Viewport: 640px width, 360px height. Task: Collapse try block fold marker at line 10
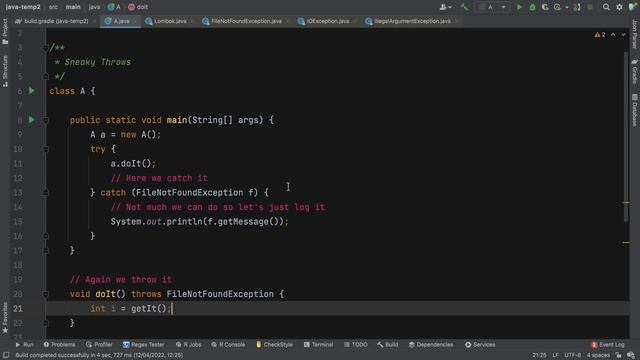pyautogui.click(x=46, y=149)
